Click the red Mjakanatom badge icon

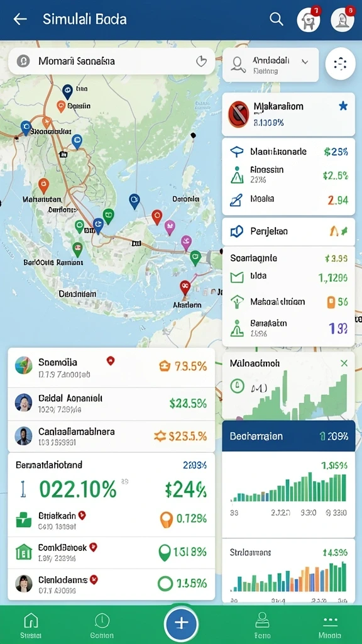[238, 114]
